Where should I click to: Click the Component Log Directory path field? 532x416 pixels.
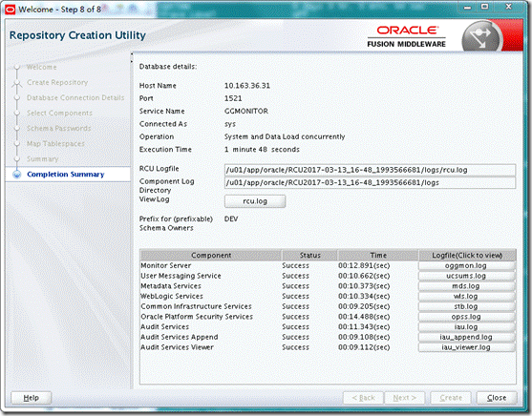(371, 183)
